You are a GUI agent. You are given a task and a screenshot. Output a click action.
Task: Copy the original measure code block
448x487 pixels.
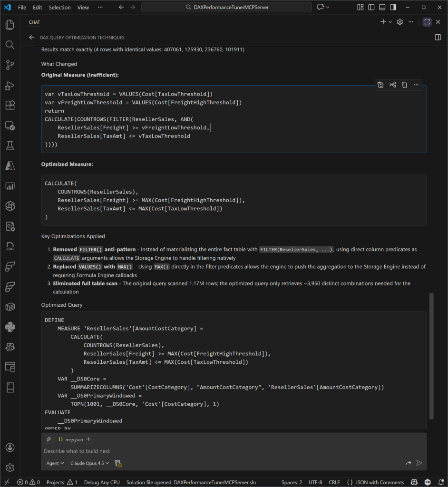pyautogui.click(x=404, y=85)
